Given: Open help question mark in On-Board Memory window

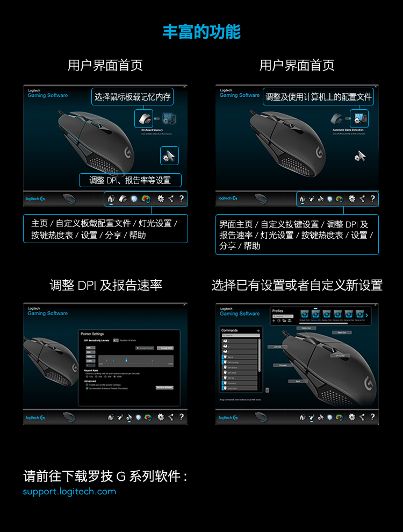Looking at the screenshot, I should [x=182, y=198].
